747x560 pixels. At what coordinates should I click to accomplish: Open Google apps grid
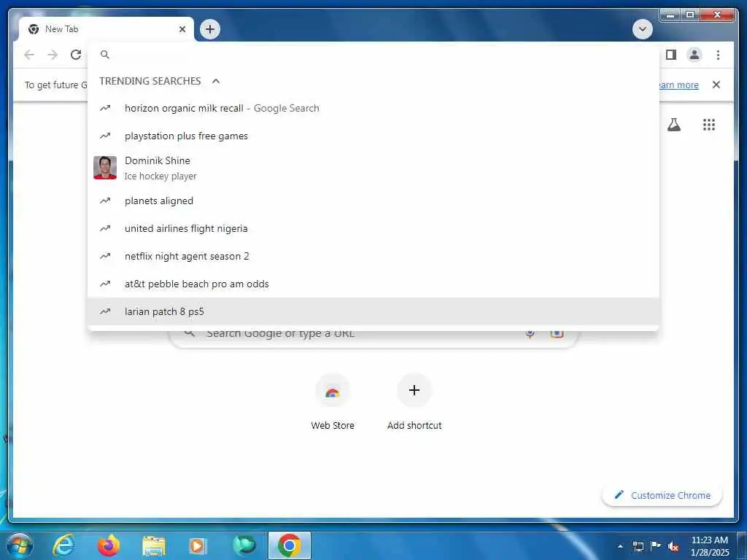708,125
